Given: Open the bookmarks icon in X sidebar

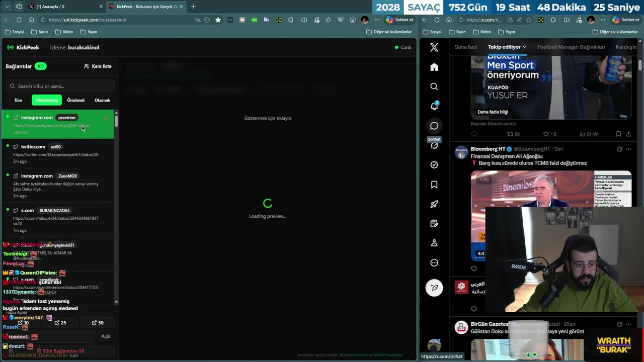Looking at the screenshot, I should click(434, 185).
